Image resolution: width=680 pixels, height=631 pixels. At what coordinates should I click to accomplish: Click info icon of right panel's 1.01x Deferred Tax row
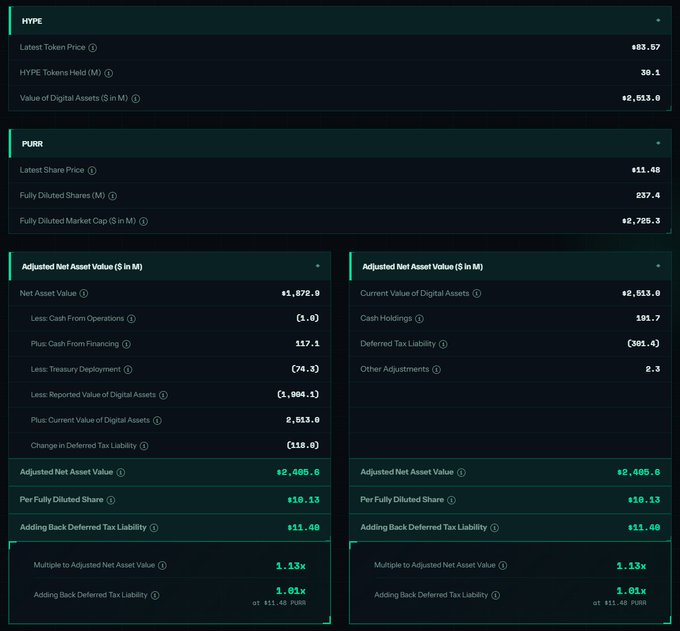[x=495, y=595]
